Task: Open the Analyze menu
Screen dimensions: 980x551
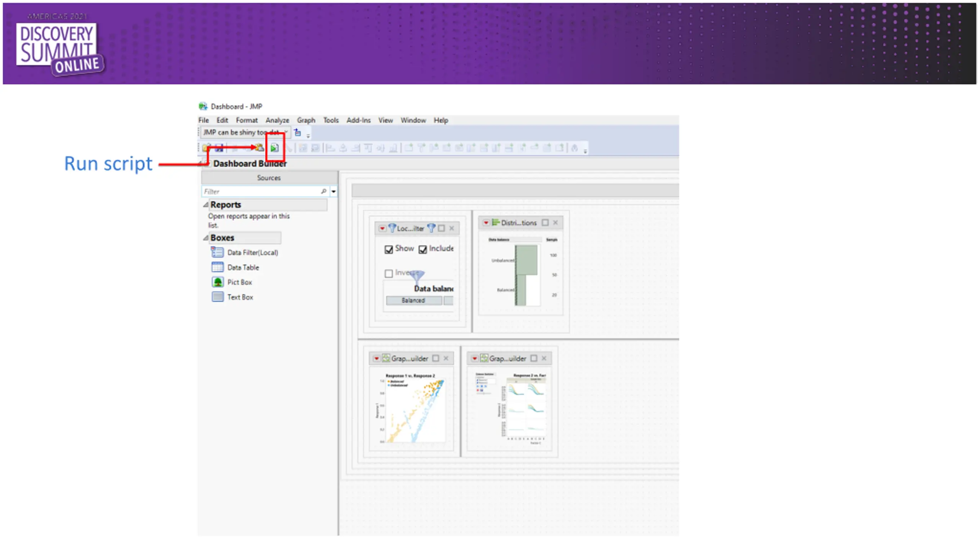Action: point(277,120)
